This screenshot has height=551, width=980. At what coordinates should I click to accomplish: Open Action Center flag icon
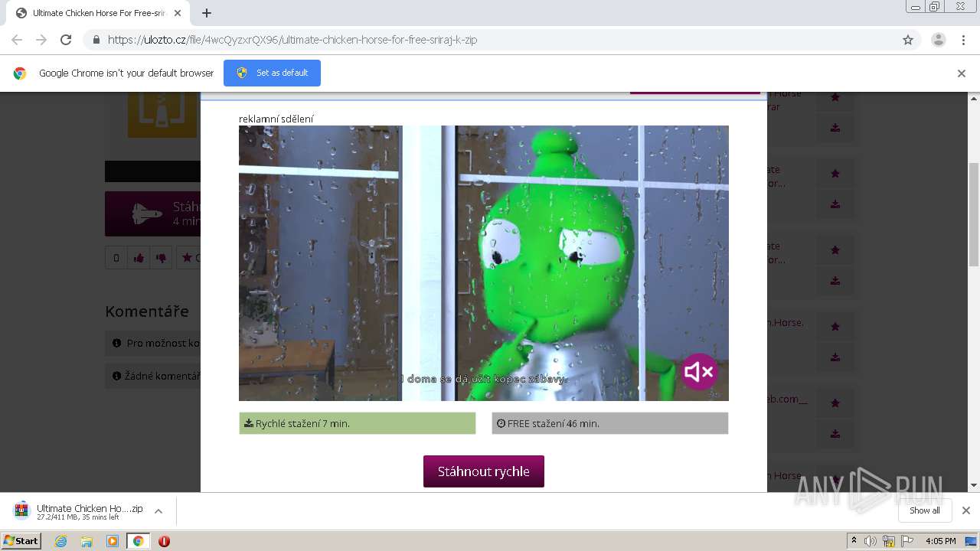[x=907, y=541]
